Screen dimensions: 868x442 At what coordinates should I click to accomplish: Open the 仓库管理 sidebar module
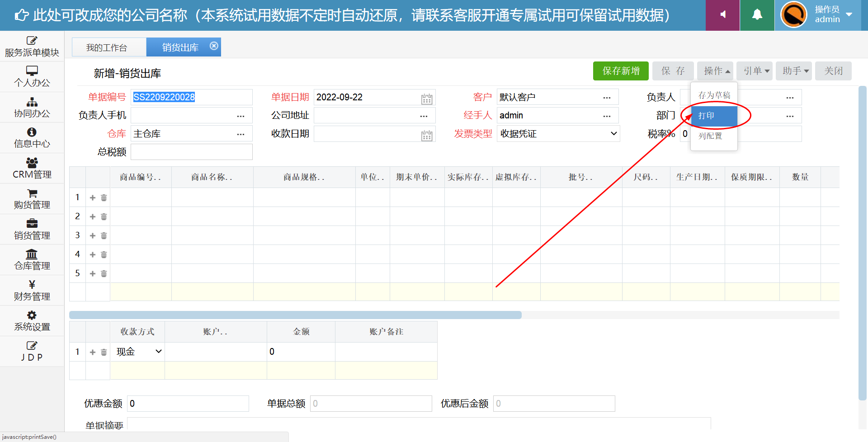coord(32,260)
